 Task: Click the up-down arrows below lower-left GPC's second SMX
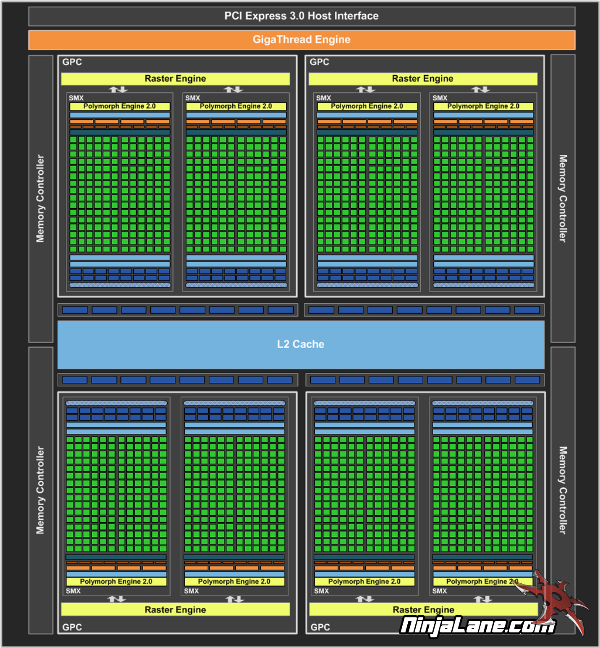click(235, 599)
